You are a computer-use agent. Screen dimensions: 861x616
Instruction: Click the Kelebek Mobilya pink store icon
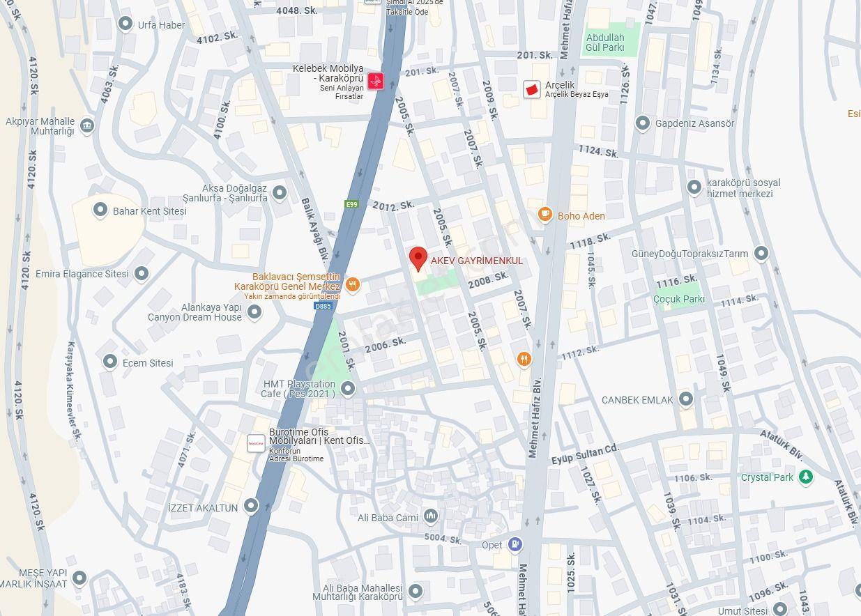[376, 81]
